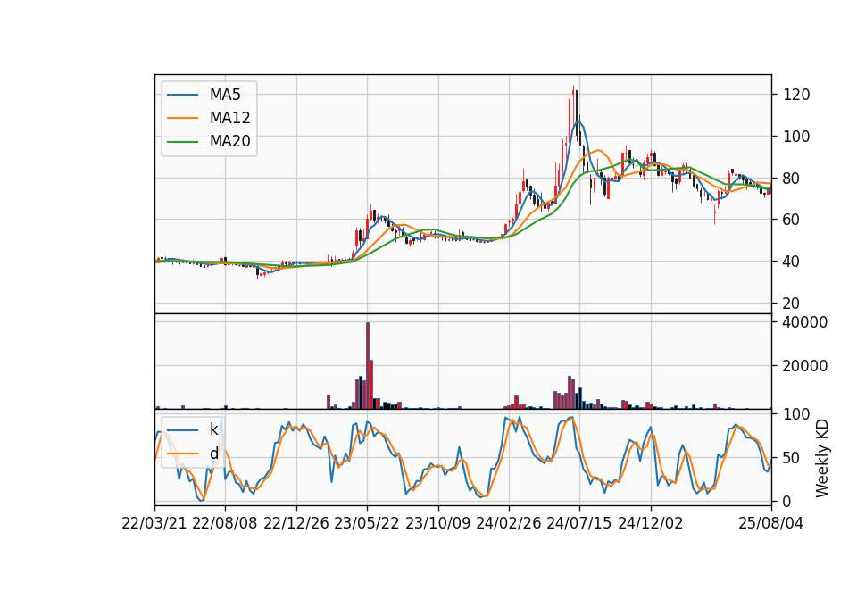This screenshot has height=616, width=857.
Task: Click the 120 price axis label
Action: 796,95
